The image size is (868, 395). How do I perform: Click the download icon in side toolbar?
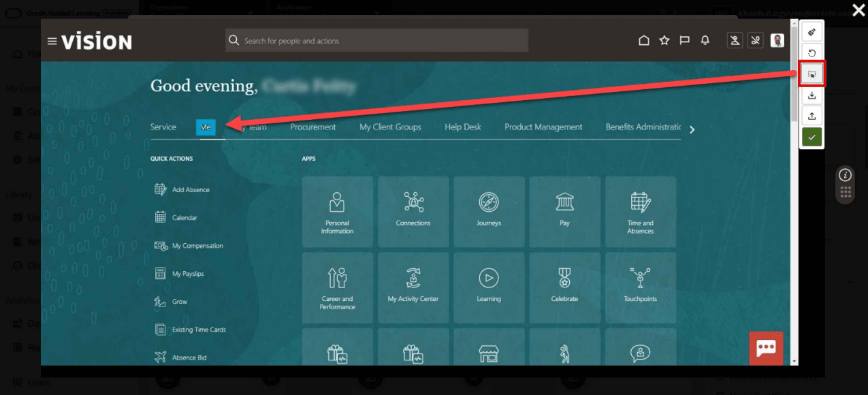811,95
